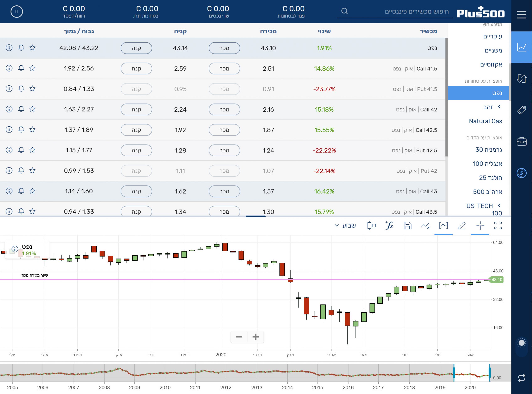532x394 pixels.
Task: Open the trade chart sidebar icon
Action: tap(522, 47)
